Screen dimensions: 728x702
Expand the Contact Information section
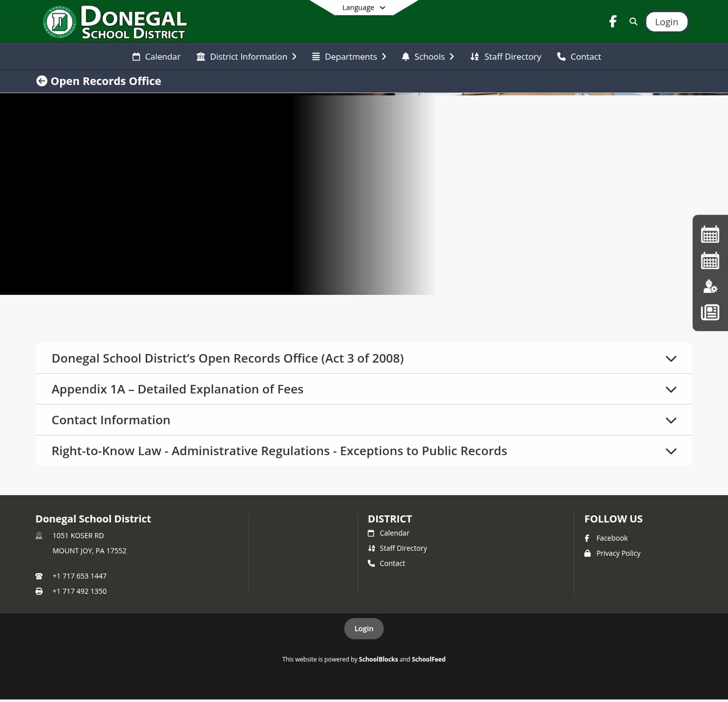tap(364, 420)
